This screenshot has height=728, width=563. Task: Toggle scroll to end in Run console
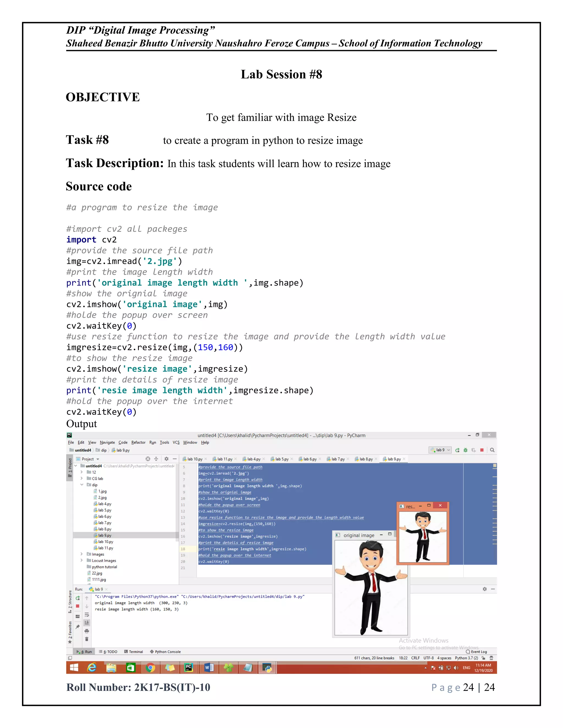[87, 623]
